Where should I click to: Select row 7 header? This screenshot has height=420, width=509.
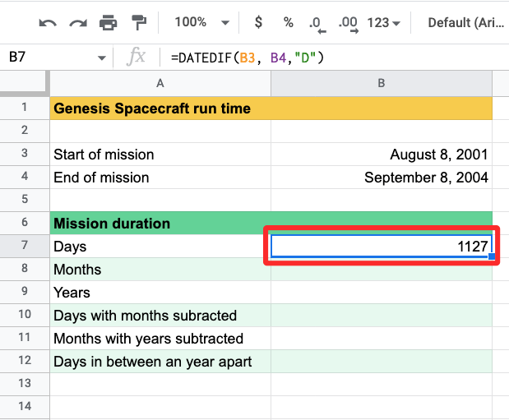pos(25,247)
